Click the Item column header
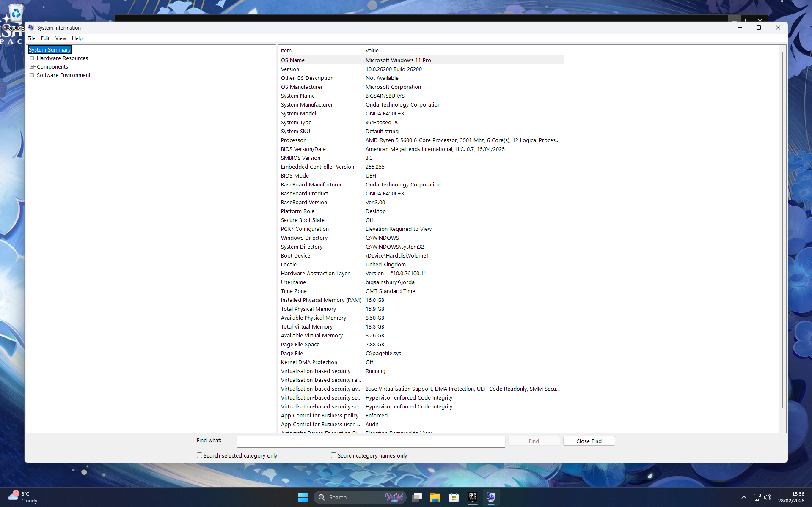812x507 pixels. 321,51
